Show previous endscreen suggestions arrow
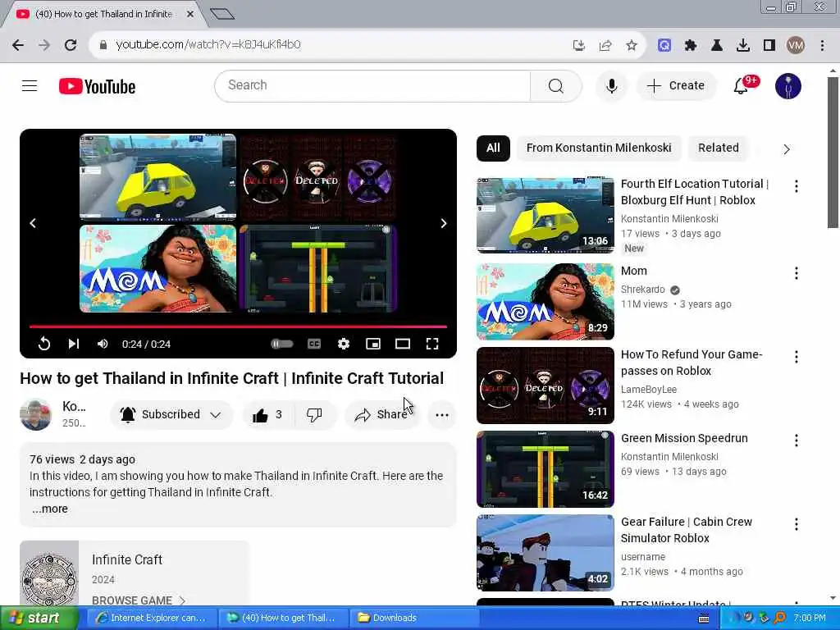Screen dimensions: 840x630 [x=33, y=223]
